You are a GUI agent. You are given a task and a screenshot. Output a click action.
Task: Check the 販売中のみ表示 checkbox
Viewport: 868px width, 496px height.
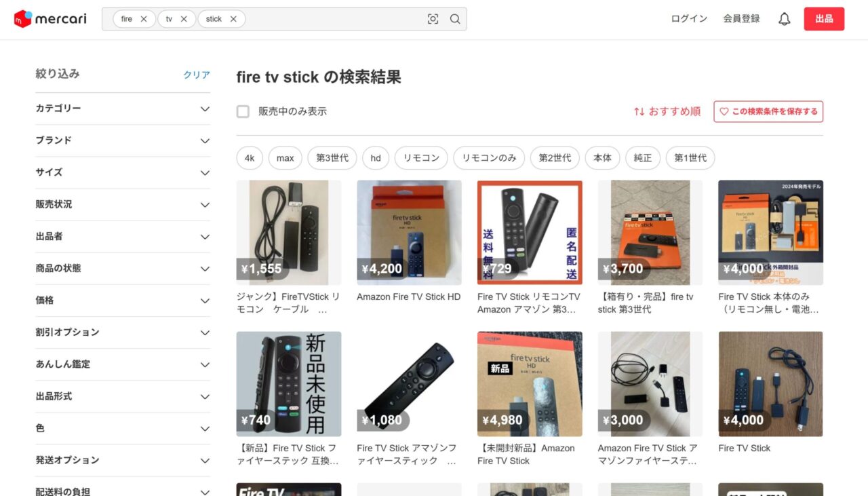243,111
